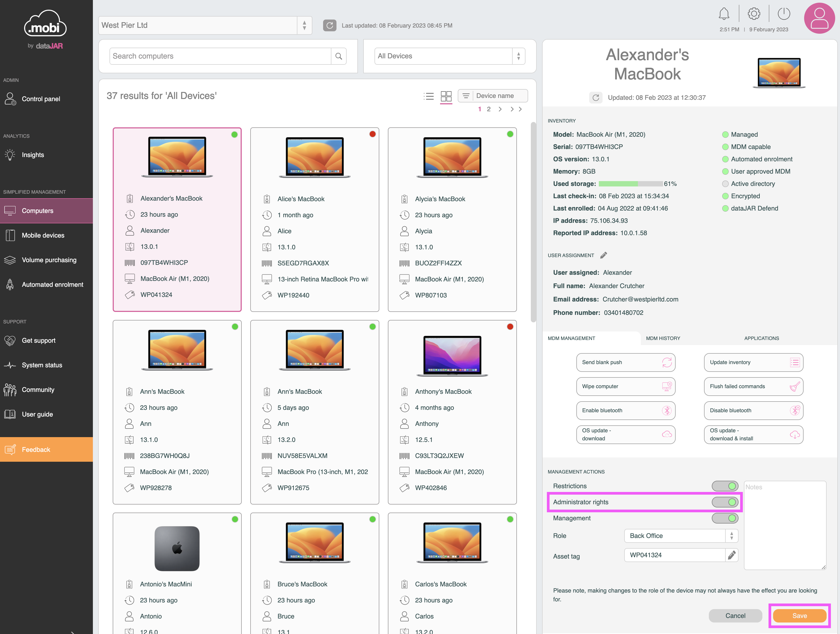This screenshot has width=840, height=634.
Task: Go to results page 2
Action: click(489, 109)
